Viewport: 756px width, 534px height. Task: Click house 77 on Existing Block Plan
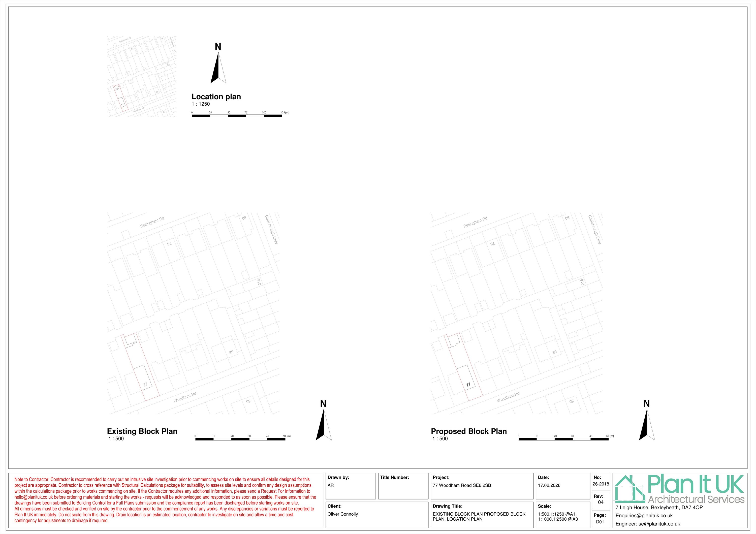click(x=143, y=379)
